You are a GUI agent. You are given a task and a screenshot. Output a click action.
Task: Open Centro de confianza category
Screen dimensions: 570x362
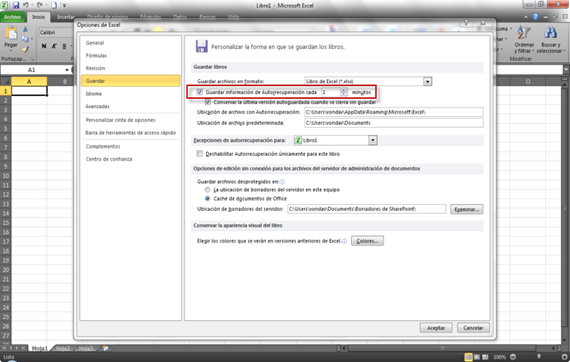point(131,159)
